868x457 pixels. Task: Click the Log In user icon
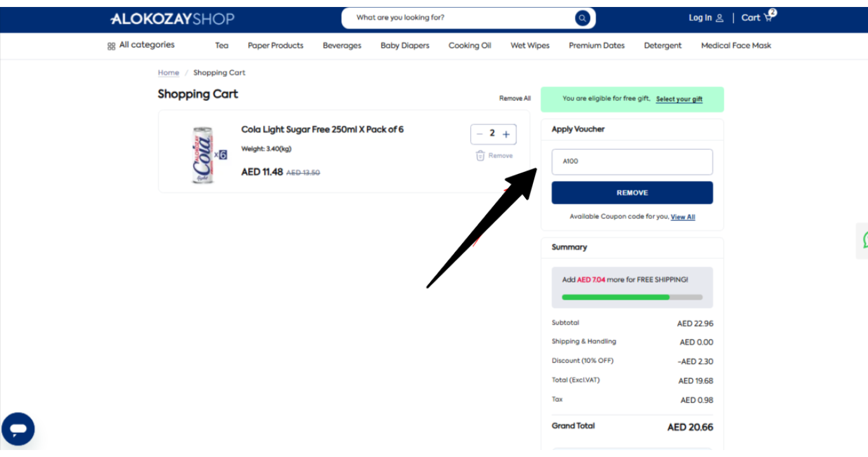pos(720,18)
